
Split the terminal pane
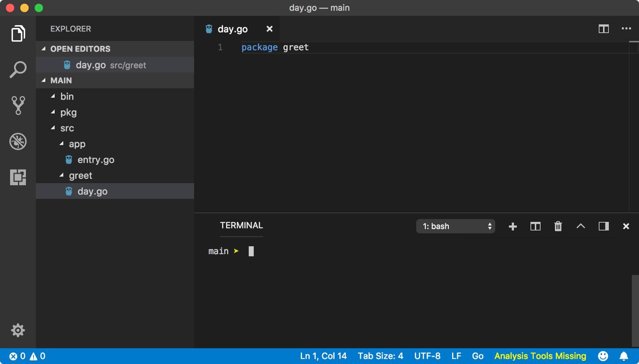click(x=535, y=226)
